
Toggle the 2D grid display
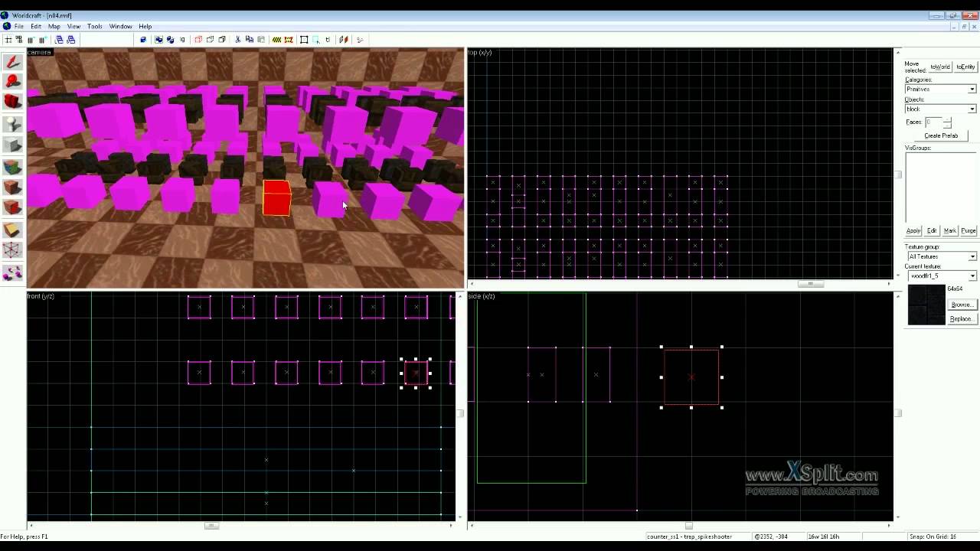tap(8, 40)
